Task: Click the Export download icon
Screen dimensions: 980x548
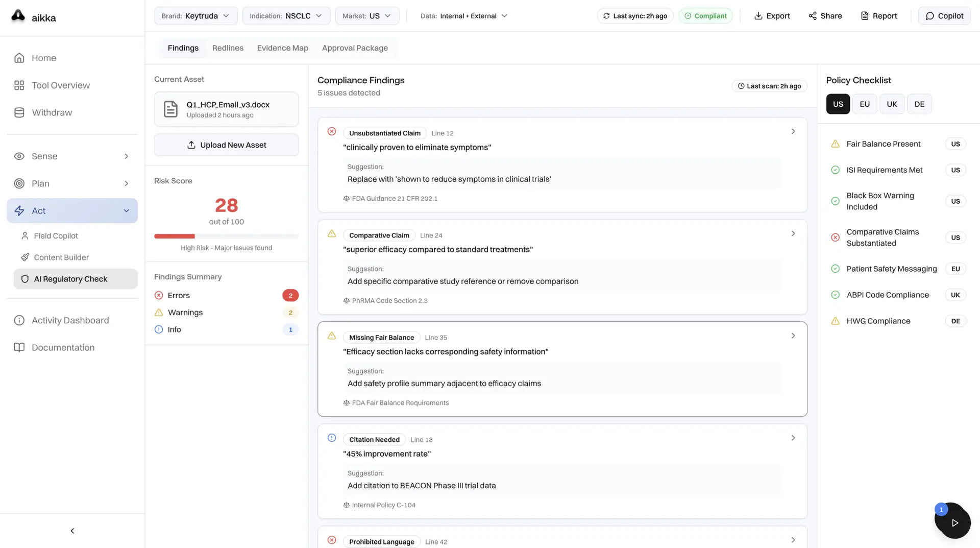Action: tap(758, 16)
